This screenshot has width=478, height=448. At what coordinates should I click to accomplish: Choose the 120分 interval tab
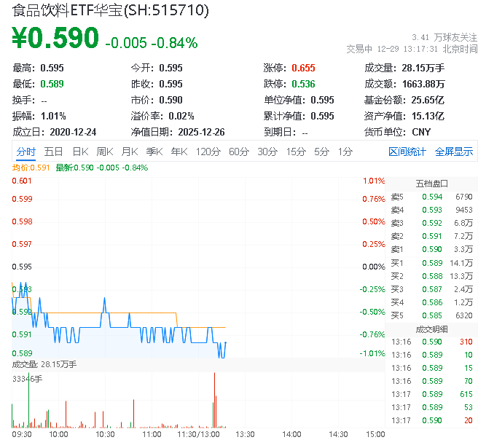coord(208,152)
